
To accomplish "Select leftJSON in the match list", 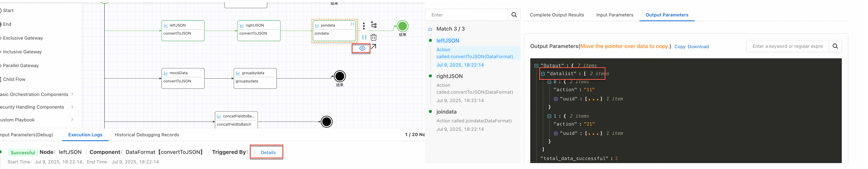I will (447, 41).
